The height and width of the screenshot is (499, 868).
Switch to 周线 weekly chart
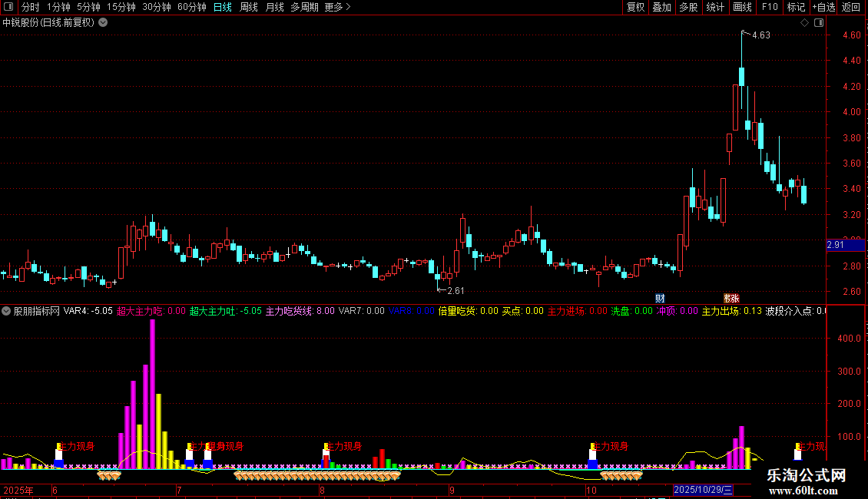(x=249, y=7)
